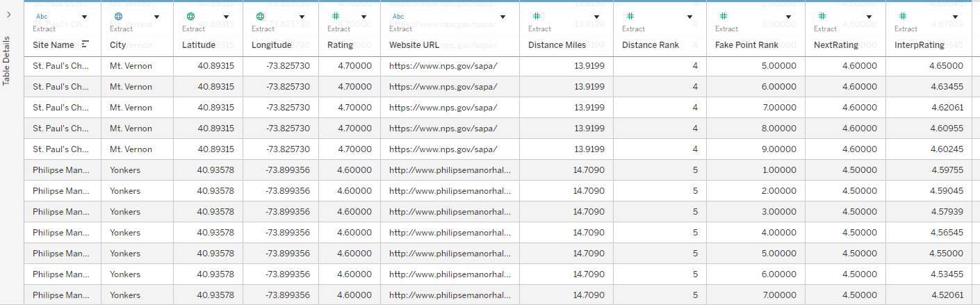Click the sort icon beside Site Name
The image size is (980, 305).
click(85, 44)
